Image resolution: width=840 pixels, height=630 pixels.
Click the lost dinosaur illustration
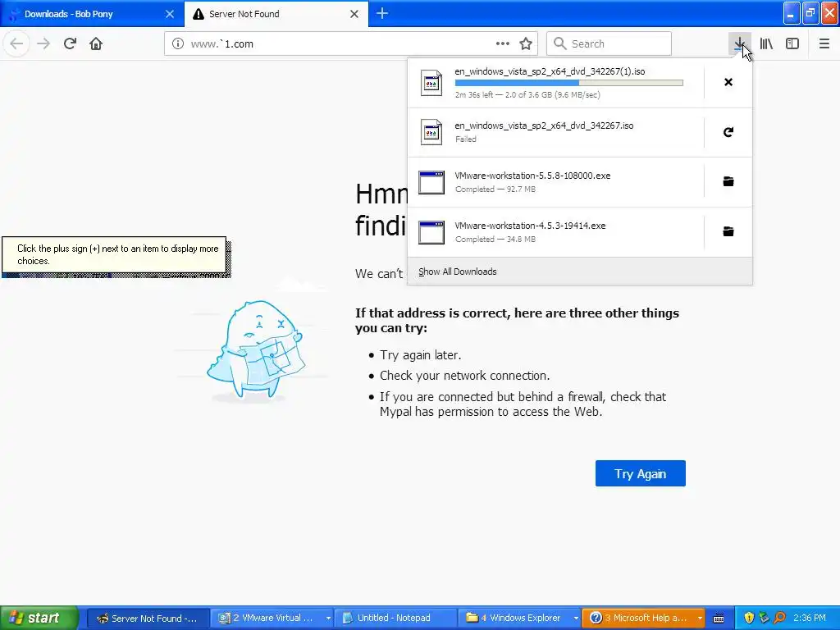click(256, 349)
